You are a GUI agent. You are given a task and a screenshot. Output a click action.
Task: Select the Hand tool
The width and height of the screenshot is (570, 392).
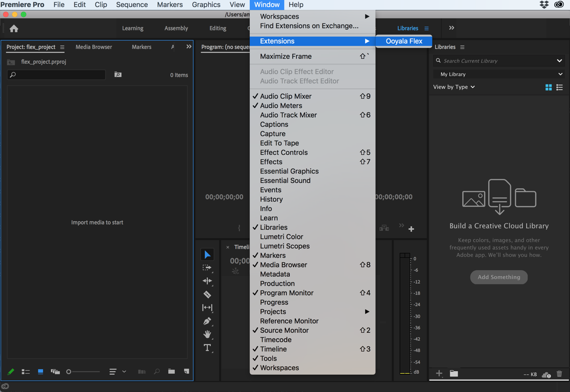(207, 334)
